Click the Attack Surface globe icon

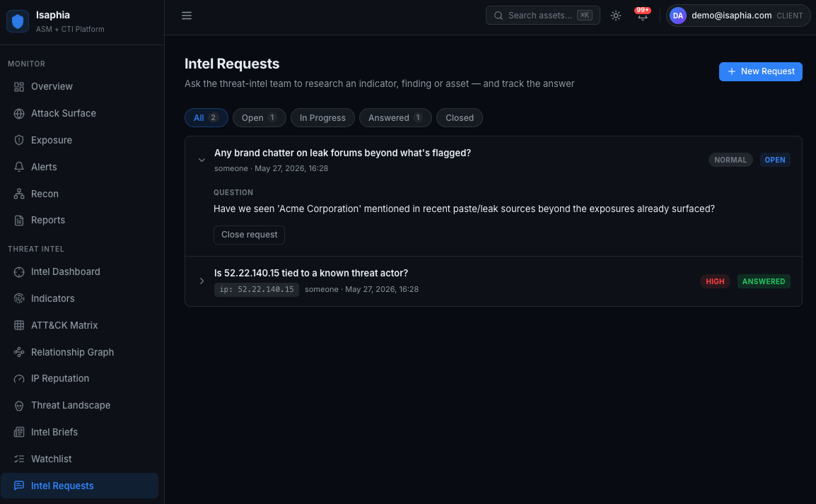coord(19,114)
